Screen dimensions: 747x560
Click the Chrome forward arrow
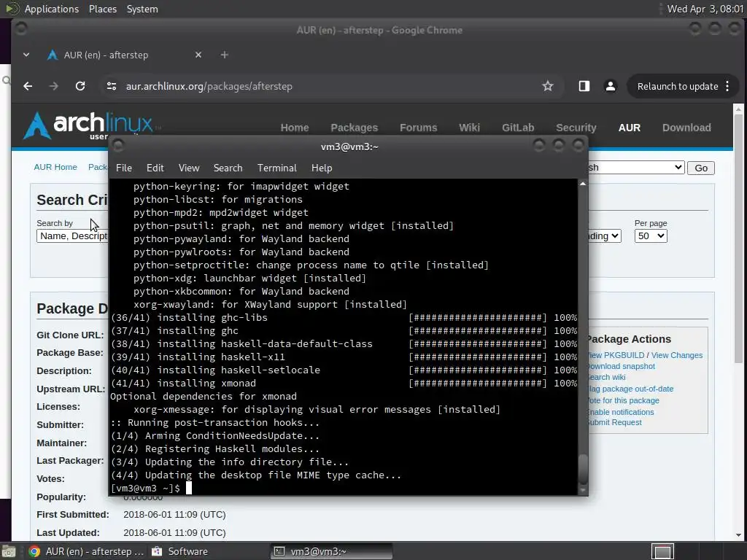(54, 86)
